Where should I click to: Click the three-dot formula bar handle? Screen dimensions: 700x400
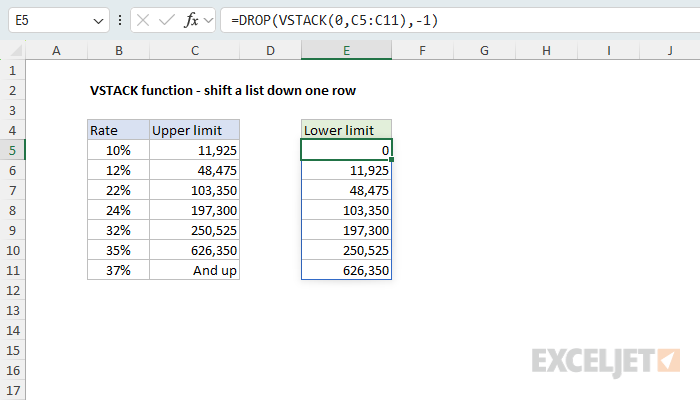(120, 20)
